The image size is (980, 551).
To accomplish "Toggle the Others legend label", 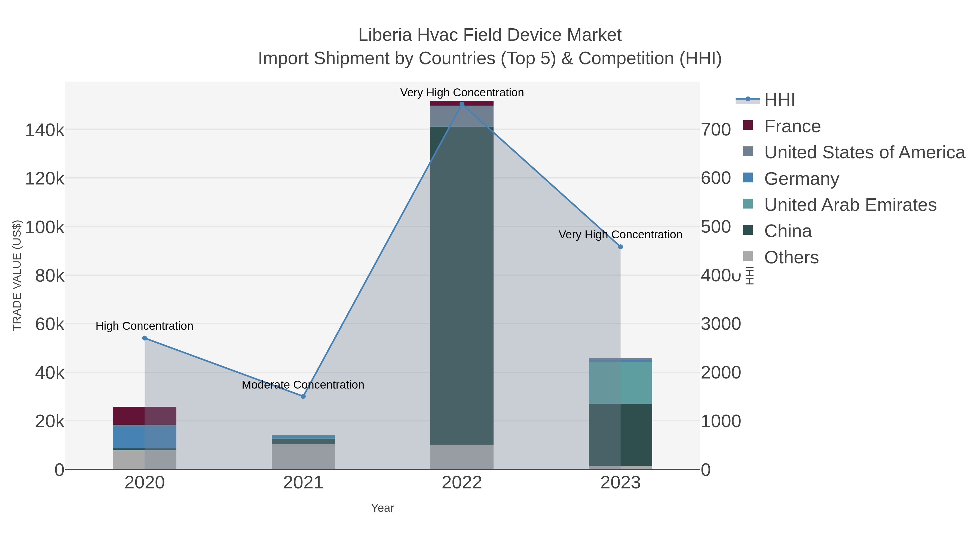I will click(x=791, y=257).
